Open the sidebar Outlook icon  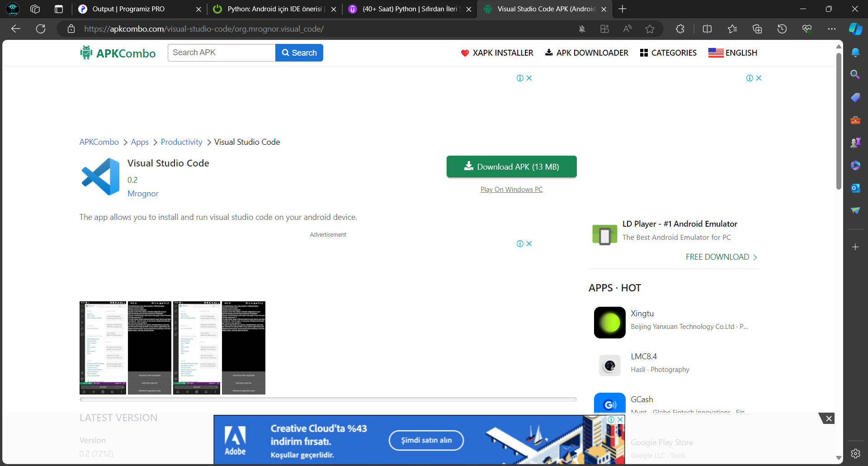[x=855, y=188]
